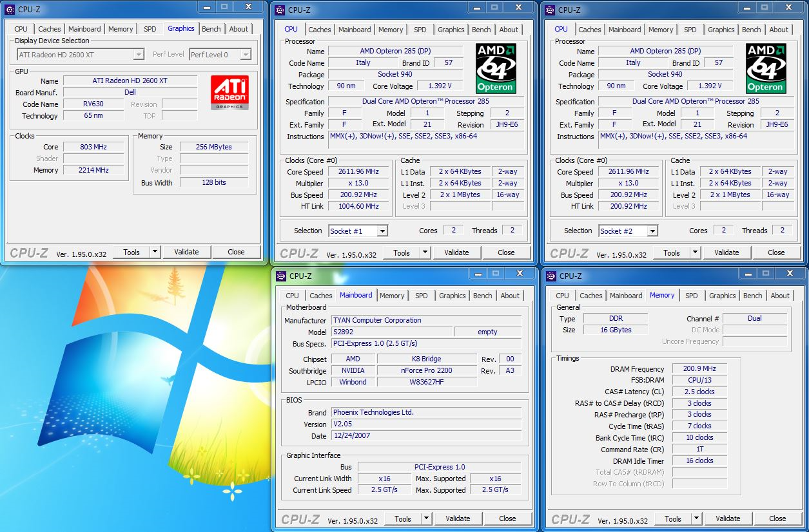Image resolution: width=809 pixels, height=532 pixels.
Task: Click CPU-Z title icon in Graphics window
Action: [x=10, y=10]
